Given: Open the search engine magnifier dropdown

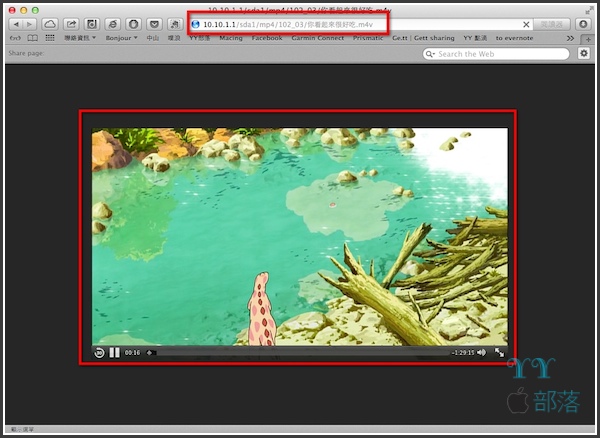Looking at the screenshot, I should (430, 54).
